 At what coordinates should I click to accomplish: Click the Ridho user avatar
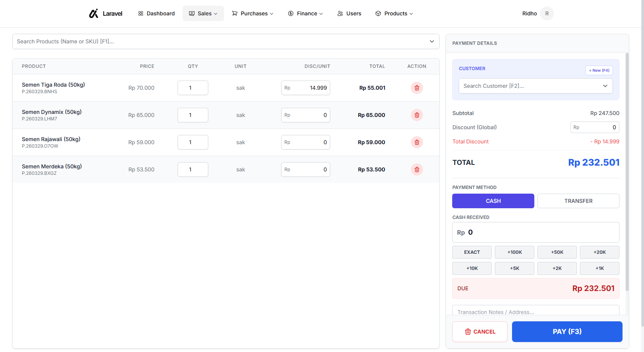[547, 13]
